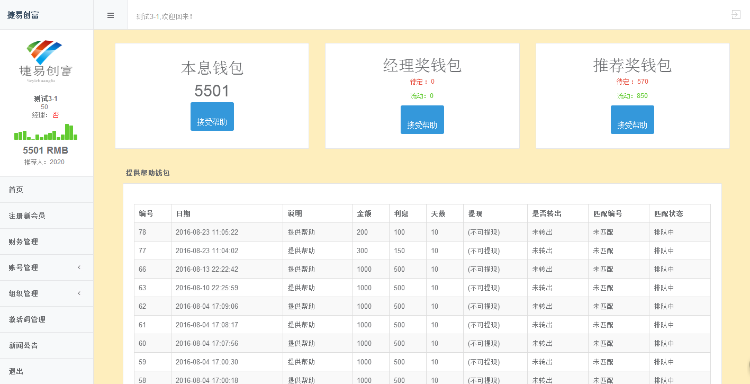Screen dimensions: 750x384
Task: Click the 推荐人: 2020 text
Action: [x=44, y=162]
